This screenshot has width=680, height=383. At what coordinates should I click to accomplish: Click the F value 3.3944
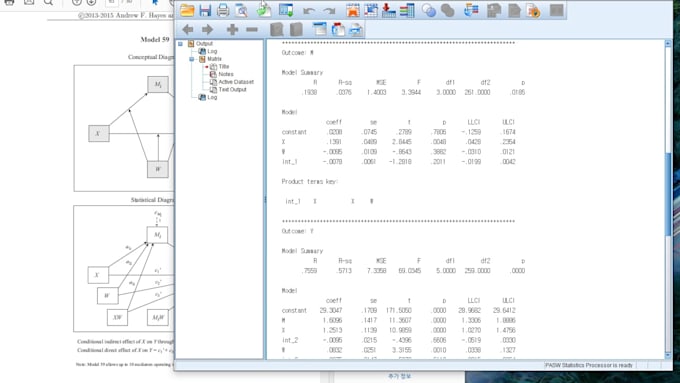411,92
